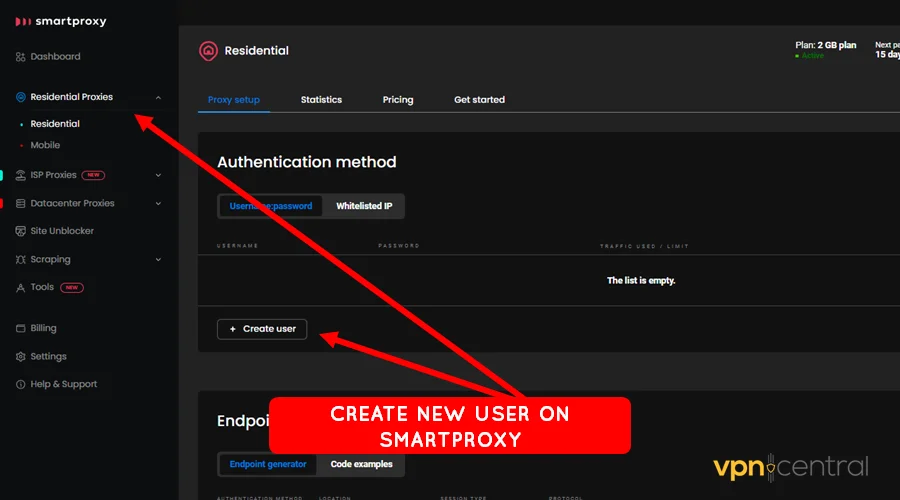Click the TRAFFIC USED / LIMIT header

click(644, 246)
